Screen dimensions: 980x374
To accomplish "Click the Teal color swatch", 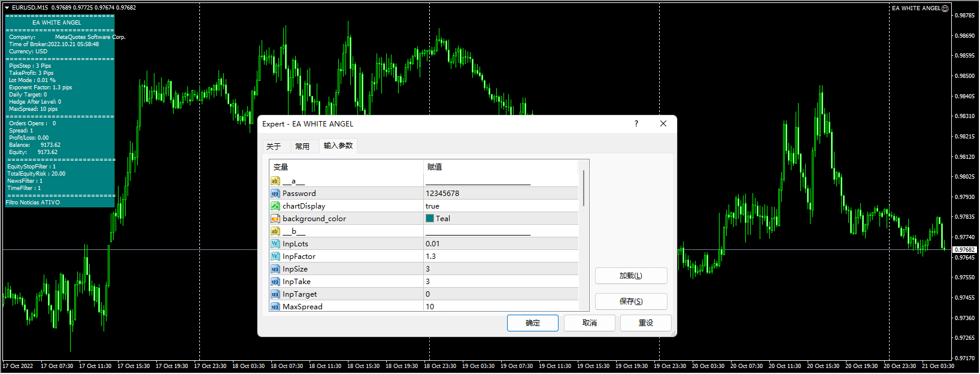I will pyautogui.click(x=430, y=219).
